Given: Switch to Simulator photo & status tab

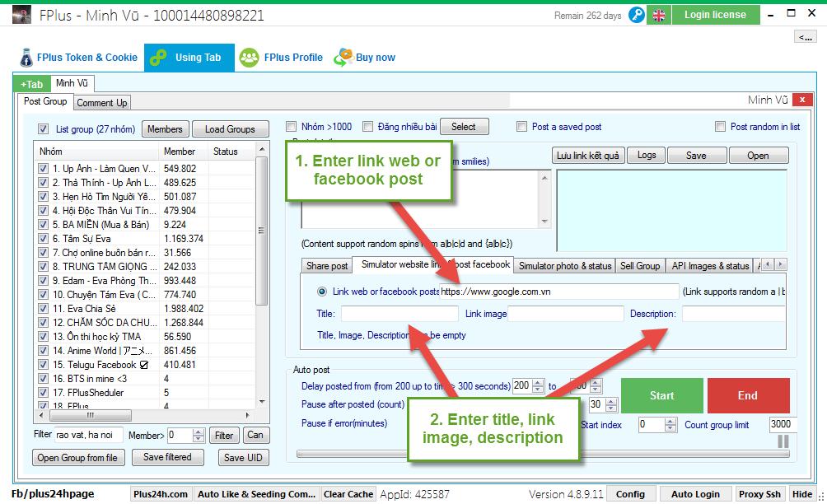Looking at the screenshot, I should 565,266.
